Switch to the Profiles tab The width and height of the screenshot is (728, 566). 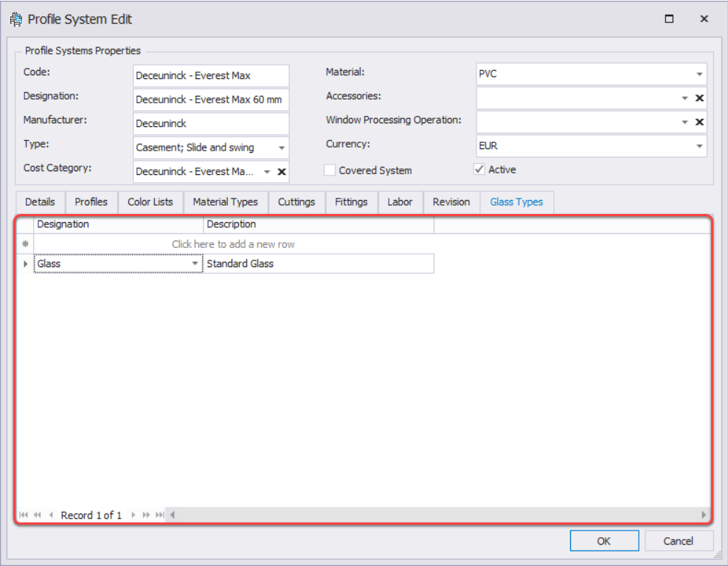(91, 202)
